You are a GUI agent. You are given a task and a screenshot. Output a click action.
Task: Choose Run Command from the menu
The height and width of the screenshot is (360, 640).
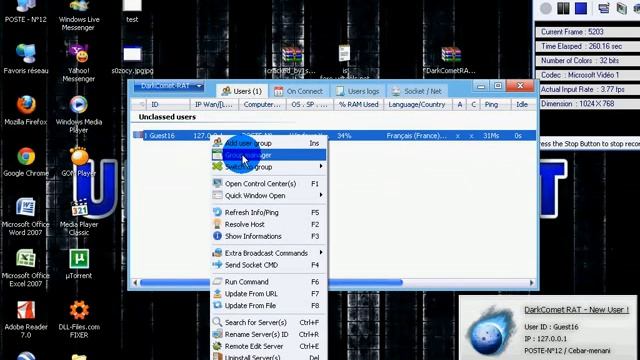click(x=269, y=282)
